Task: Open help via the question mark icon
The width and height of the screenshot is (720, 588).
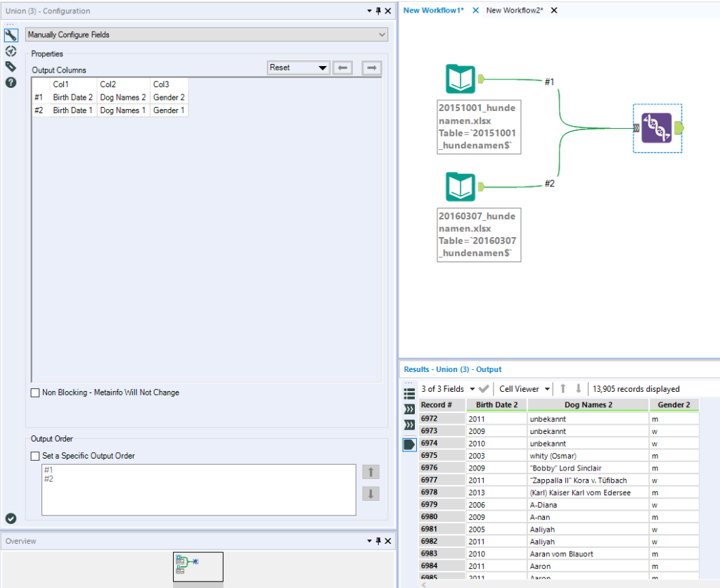Action: [10, 82]
